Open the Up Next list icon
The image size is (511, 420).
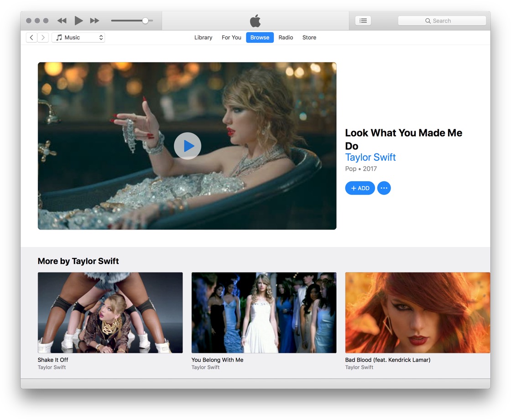click(363, 21)
